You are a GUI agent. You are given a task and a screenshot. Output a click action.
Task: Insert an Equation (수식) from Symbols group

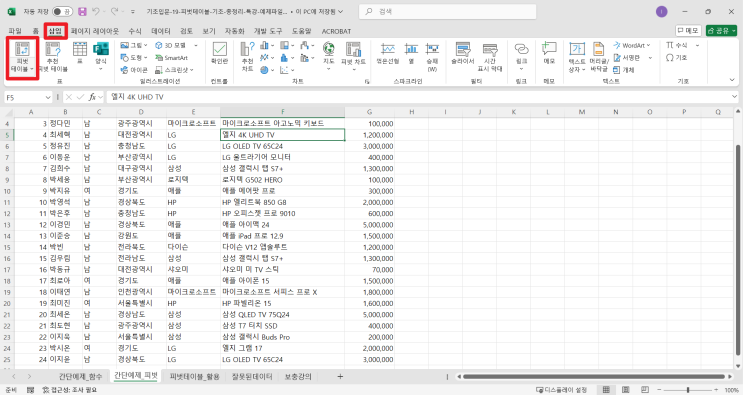677,45
